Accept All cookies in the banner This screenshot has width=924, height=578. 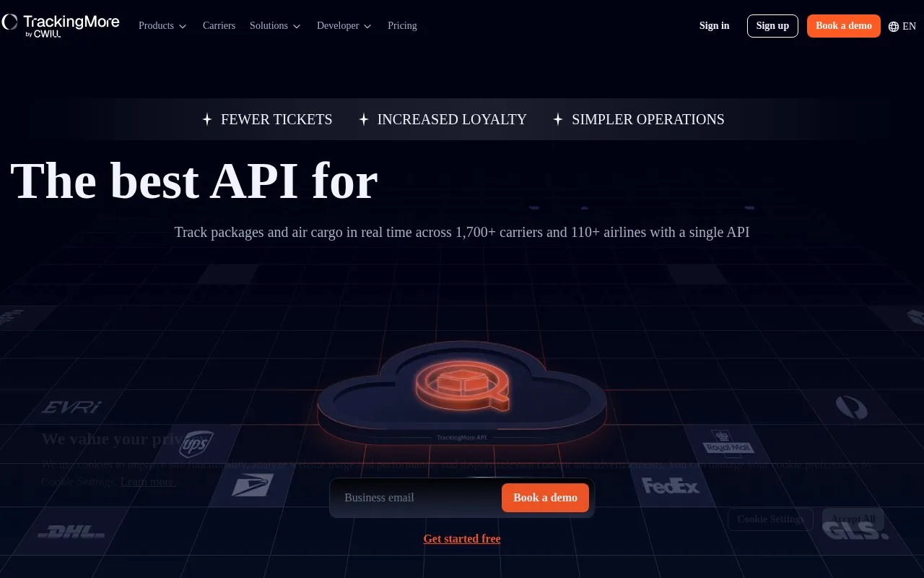[x=853, y=519]
